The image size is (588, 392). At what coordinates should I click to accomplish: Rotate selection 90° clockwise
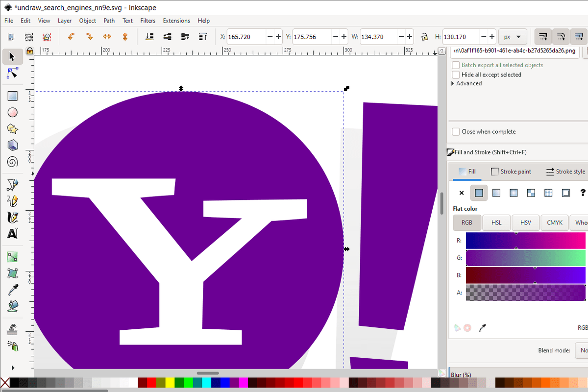pyautogui.click(x=89, y=37)
